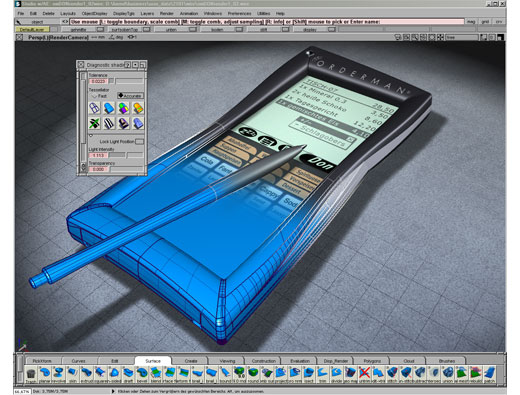The image size is (520, 395).
Task: Switch to the Brushes shelf tab
Action: pos(447,361)
